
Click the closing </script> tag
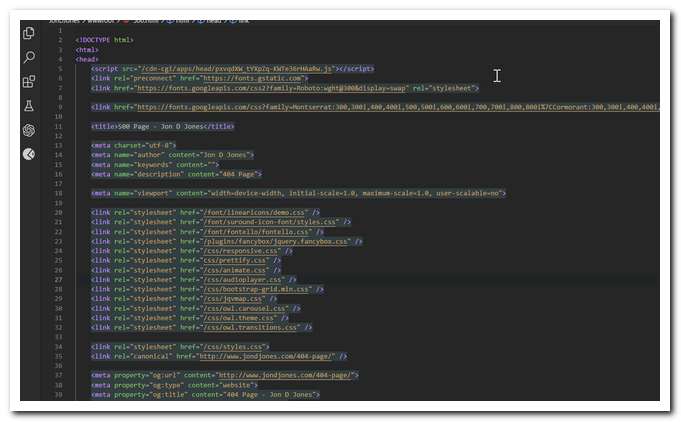pyautogui.click(x=357, y=69)
